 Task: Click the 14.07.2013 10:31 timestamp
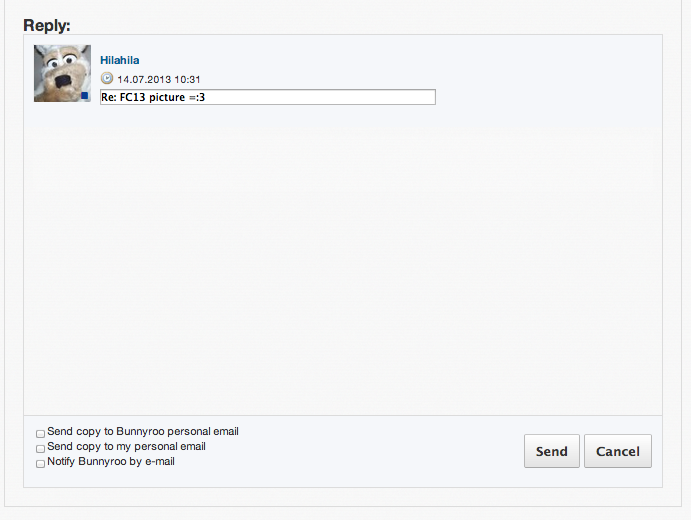pos(159,79)
